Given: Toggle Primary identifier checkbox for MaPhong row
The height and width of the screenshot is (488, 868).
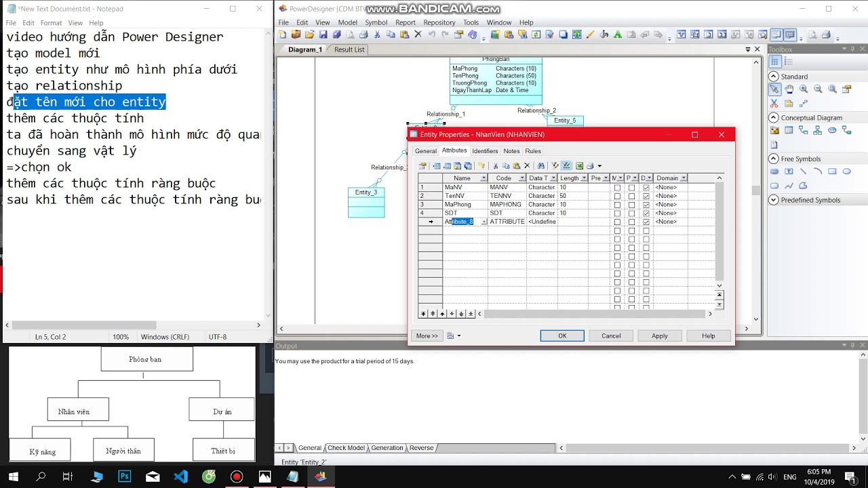Looking at the screenshot, I should [x=631, y=205].
